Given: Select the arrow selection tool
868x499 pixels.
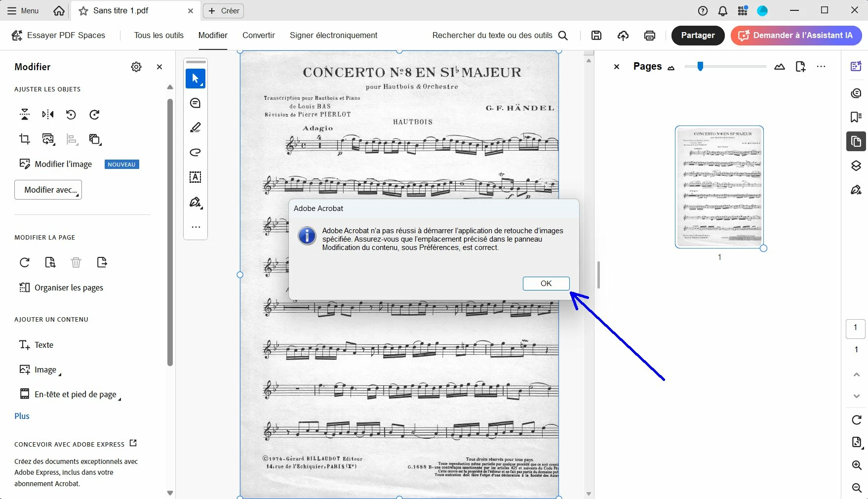Looking at the screenshot, I should (196, 79).
